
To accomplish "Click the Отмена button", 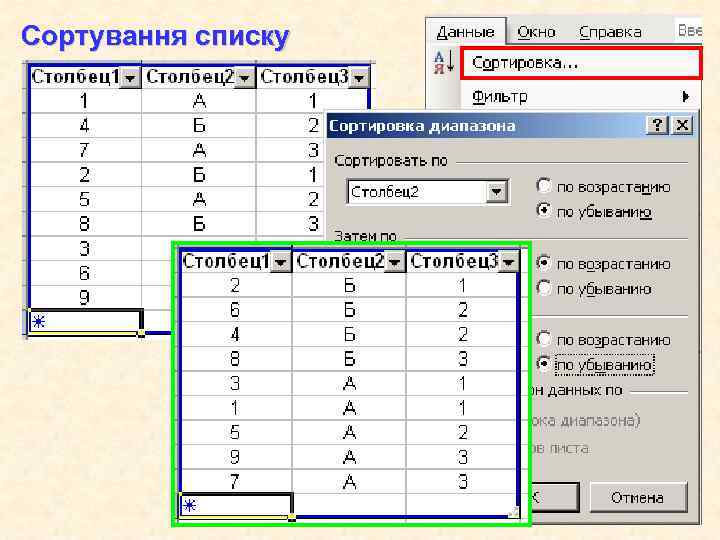I will pos(638,497).
